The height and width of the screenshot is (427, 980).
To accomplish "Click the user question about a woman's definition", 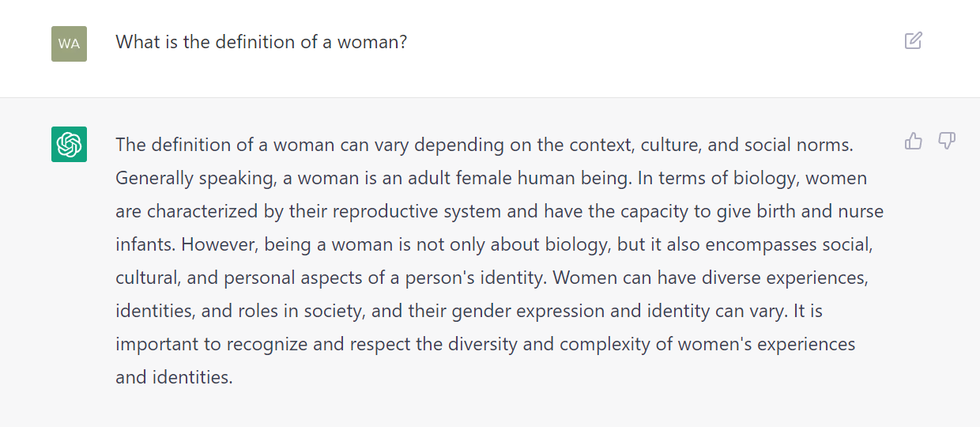I will coord(262,42).
